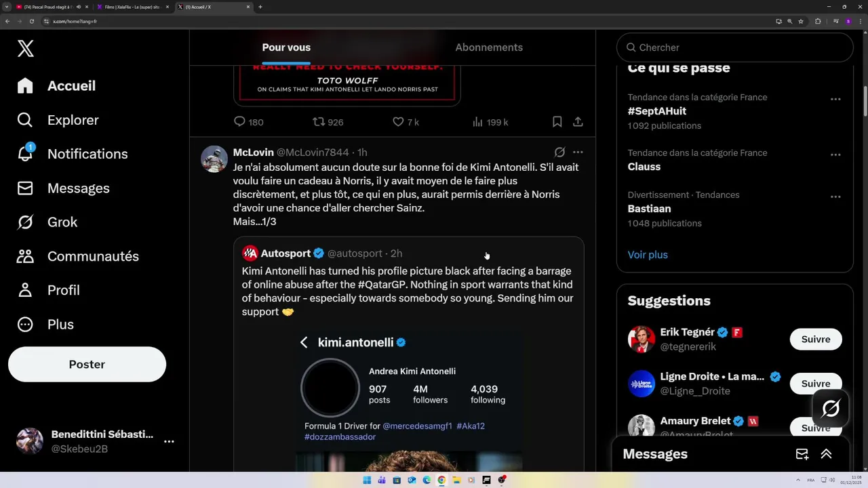Go back in browser history
Image resolution: width=868 pixels, height=488 pixels.
pyautogui.click(x=7, y=21)
